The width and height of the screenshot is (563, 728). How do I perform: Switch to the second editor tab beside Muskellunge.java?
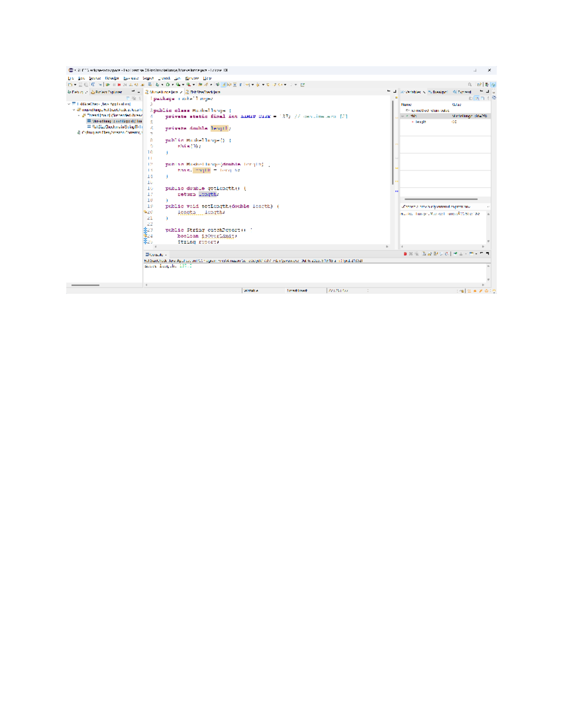[x=204, y=92]
